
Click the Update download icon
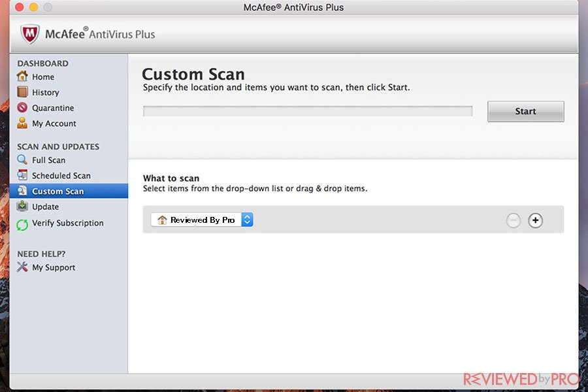[x=22, y=206]
